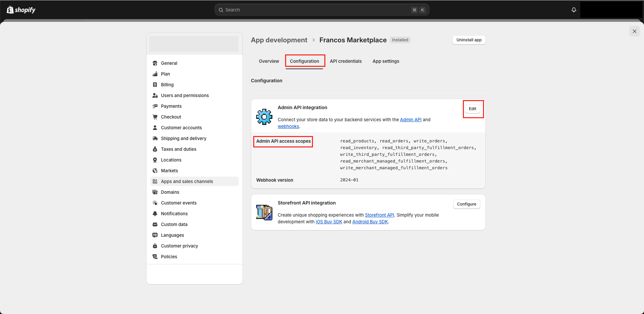Click the Shopify logo in the top bar
The width and height of the screenshot is (644, 314).
pyautogui.click(x=21, y=10)
